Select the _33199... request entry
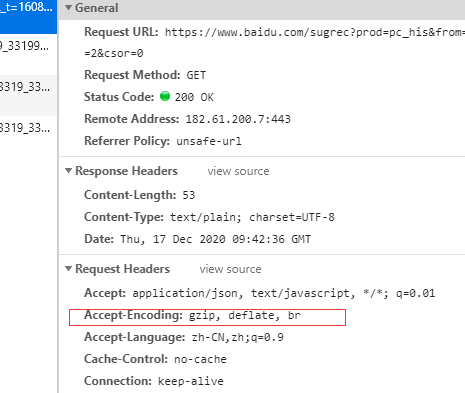The height and width of the screenshot is (393, 465). 28,46
